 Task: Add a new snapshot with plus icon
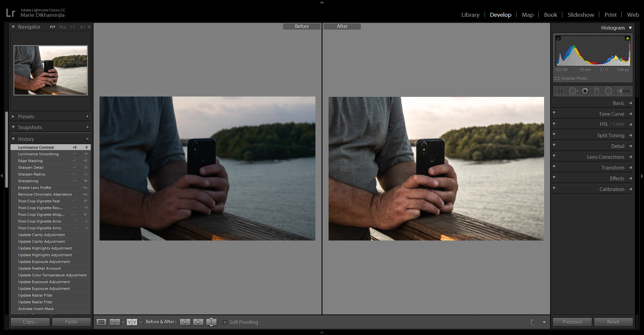(x=87, y=127)
